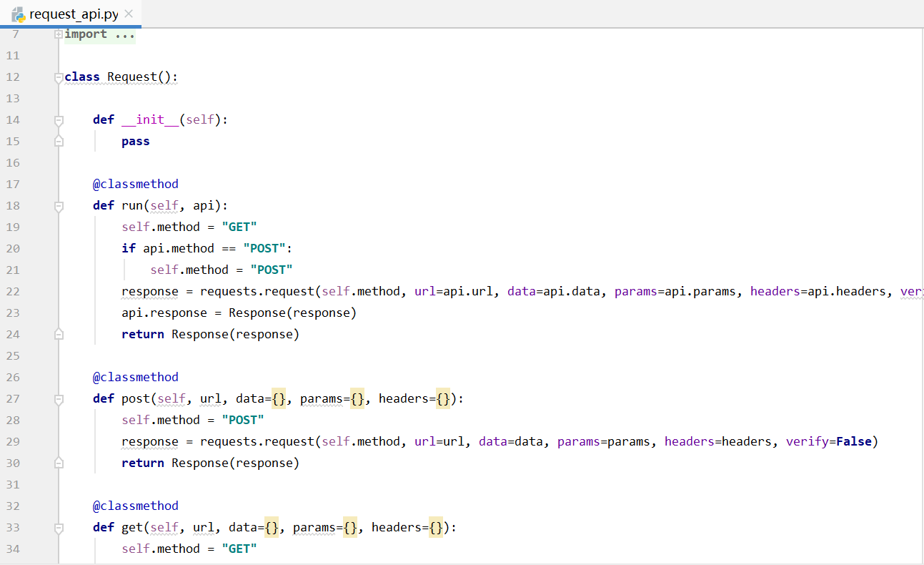Click line number 33 in gutter

(x=13, y=527)
